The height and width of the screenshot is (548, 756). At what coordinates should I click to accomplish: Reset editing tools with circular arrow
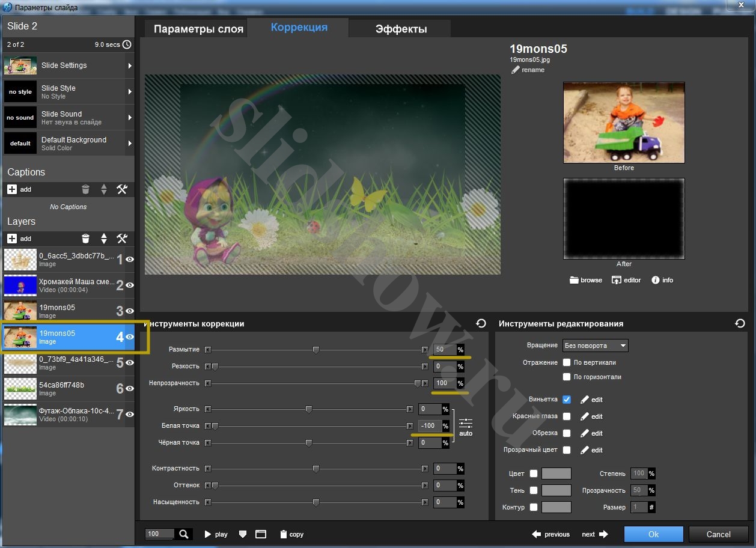(x=740, y=323)
